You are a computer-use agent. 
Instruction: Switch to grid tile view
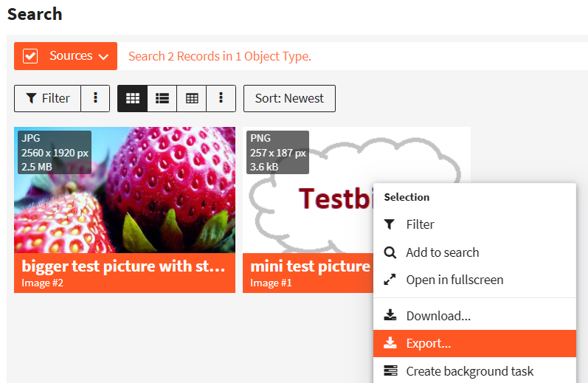click(133, 98)
